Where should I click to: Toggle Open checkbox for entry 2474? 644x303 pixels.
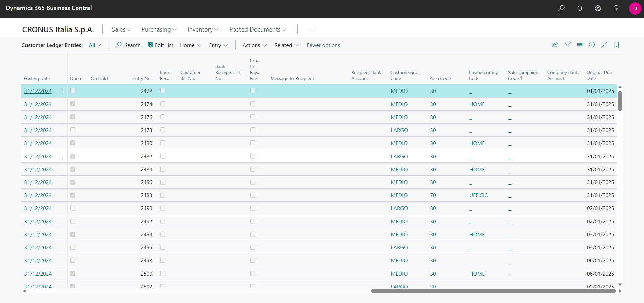pos(73,104)
